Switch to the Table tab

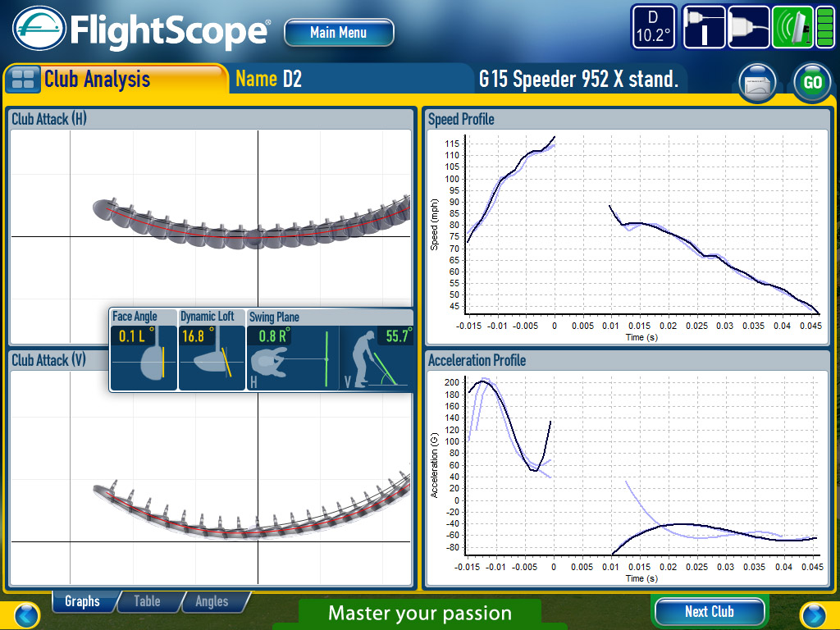coord(147,601)
